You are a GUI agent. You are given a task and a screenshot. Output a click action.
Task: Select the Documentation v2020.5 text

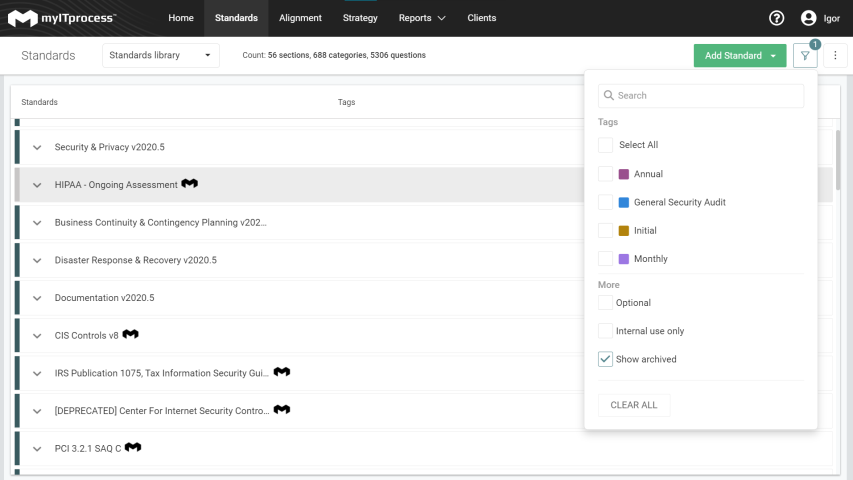[x=104, y=298]
